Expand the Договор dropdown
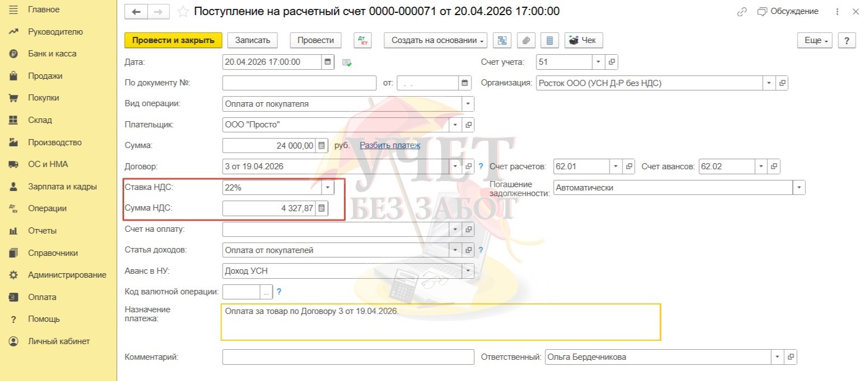The height and width of the screenshot is (381, 868). (456, 166)
